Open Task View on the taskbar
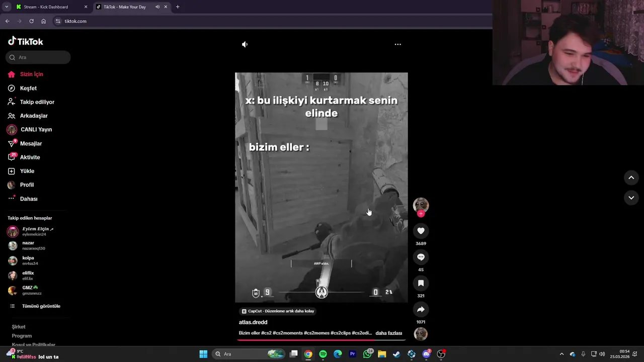Viewport: 644px width, 362px height. pos(294,354)
